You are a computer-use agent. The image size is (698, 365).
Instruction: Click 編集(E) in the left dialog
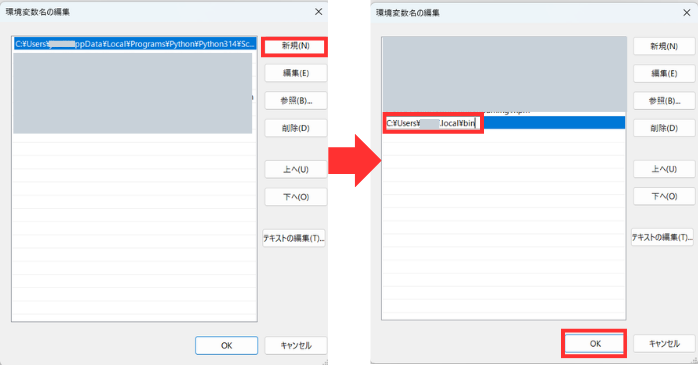(x=296, y=73)
